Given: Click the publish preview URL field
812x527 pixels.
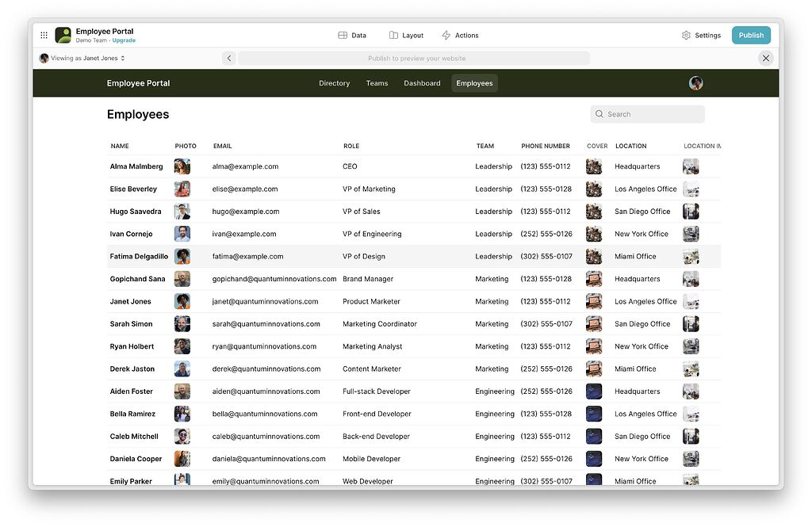Looking at the screenshot, I should pos(416,57).
